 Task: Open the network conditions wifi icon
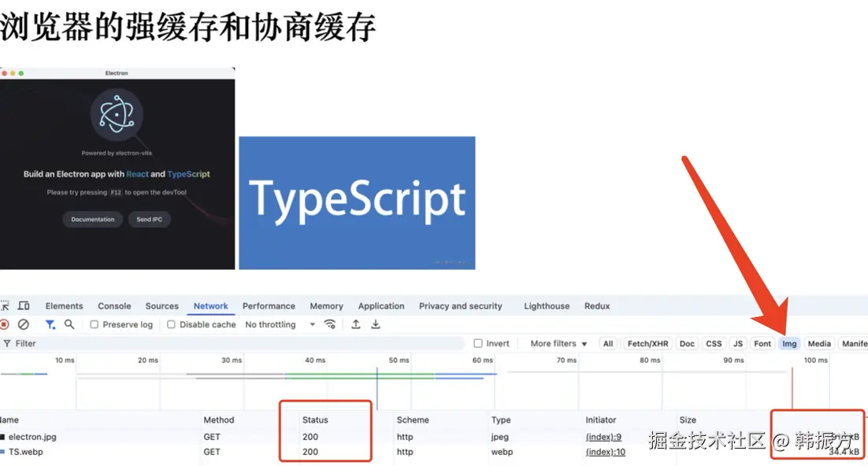(x=330, y=324)
